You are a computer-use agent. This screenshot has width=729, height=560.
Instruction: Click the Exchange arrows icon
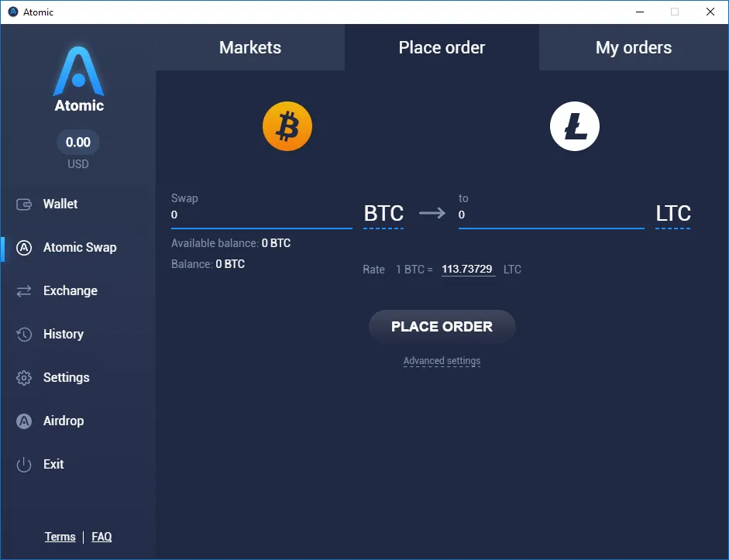pos(24,291)
